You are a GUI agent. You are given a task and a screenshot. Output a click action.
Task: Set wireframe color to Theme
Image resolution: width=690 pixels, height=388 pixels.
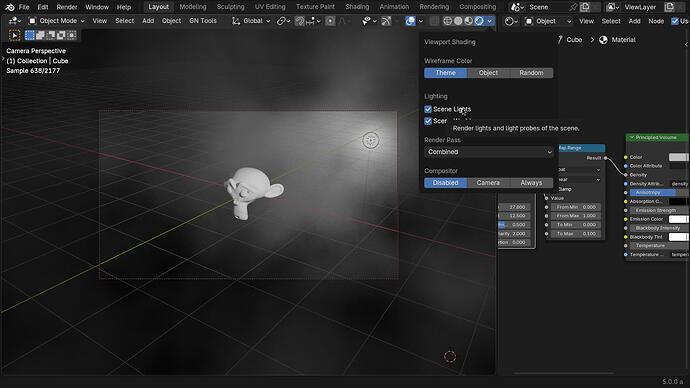tap(445, 73)
